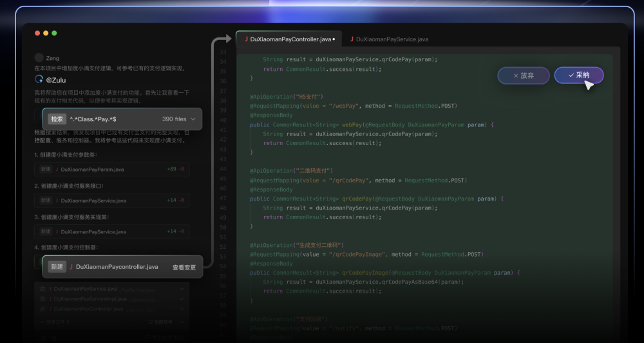Image resolution: width=644 pixels, height=343 pixels.
Task: Click the image attach icon in chat footer
Action: tap(54, 338)
